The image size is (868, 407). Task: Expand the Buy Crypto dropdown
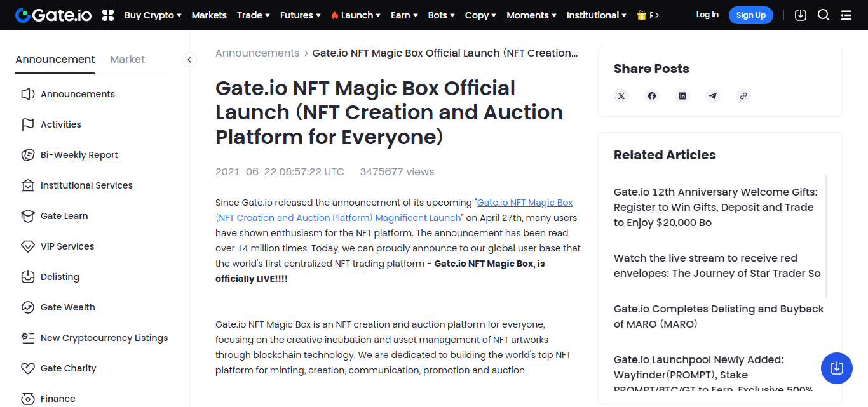pyautogui.click(x=153, y=15)
